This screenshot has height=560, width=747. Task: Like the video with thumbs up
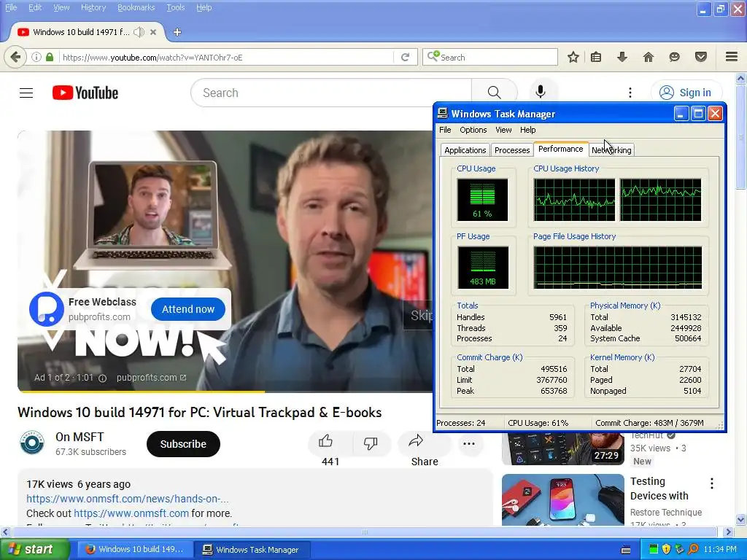click(x=326, y=441)
